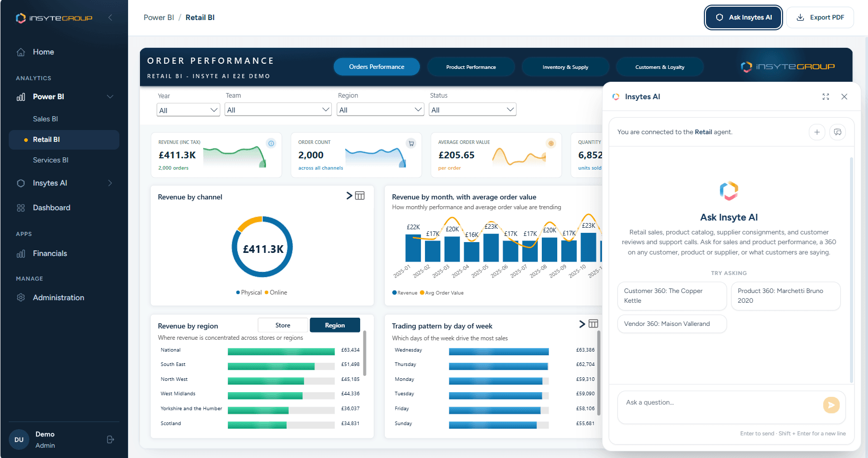Click the logout icon beside Demo Admin
The width and height of the screenshot is (868, 458).
(110, 439)
